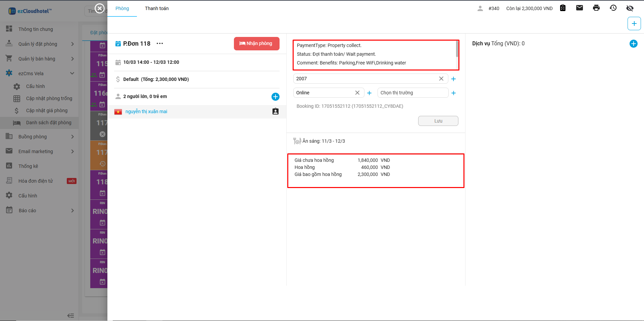Clear the Online source selection
The height and width of the screenshot is (321, 644).
point(357,93)
